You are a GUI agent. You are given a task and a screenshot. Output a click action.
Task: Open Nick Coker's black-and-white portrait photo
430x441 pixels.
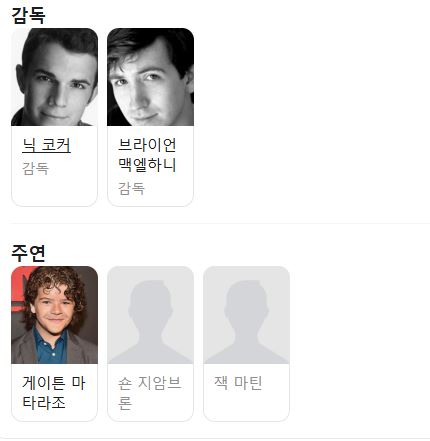54,77
